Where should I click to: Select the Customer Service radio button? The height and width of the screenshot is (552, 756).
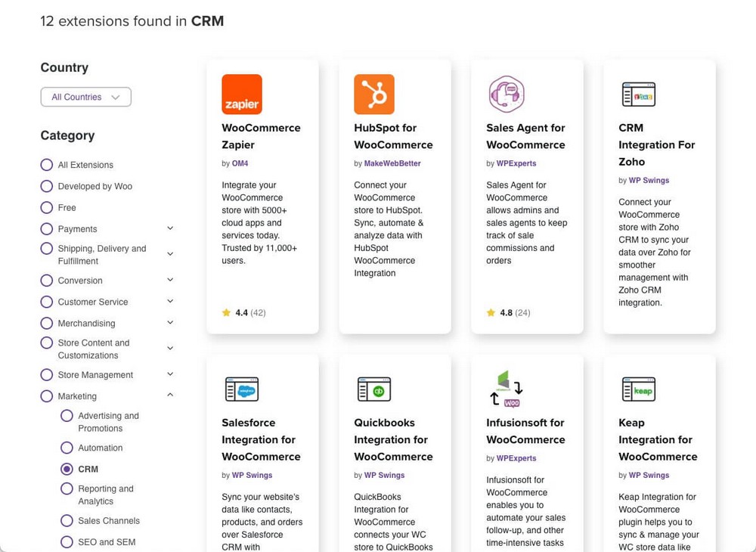[x=47, y=302]
